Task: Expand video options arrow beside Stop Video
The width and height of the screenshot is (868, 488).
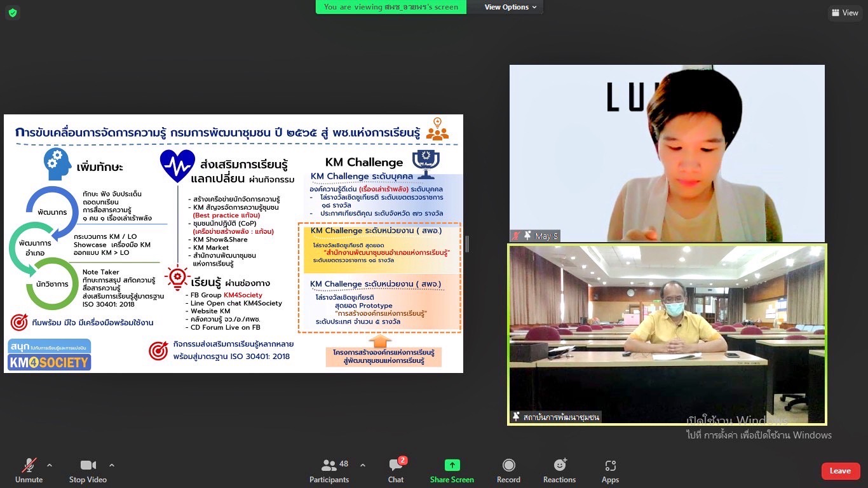Action: tap(112, 464)
